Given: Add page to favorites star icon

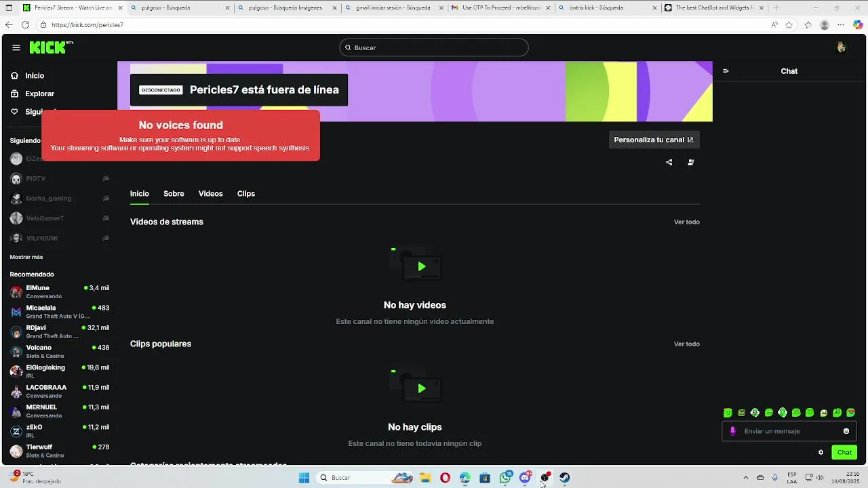Looking at the screenshot, I should (x=789, y=24).
